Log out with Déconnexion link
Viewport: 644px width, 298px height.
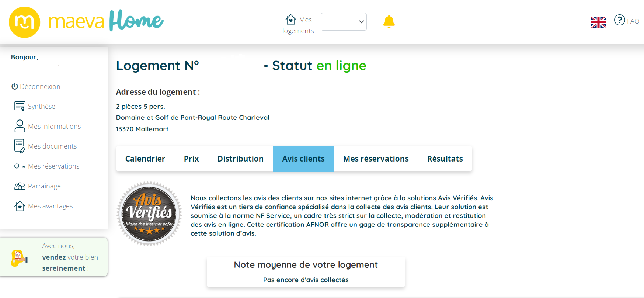point(36,86)
